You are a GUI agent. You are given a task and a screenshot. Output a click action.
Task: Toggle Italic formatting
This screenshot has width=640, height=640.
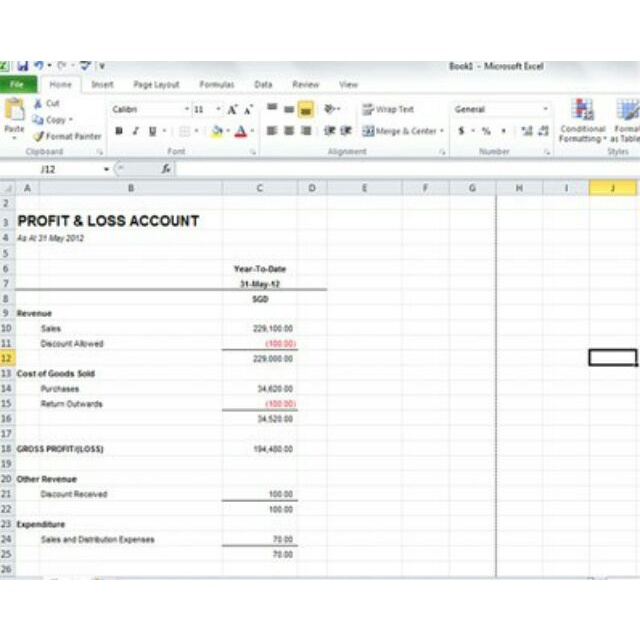(x=135, y=131)
